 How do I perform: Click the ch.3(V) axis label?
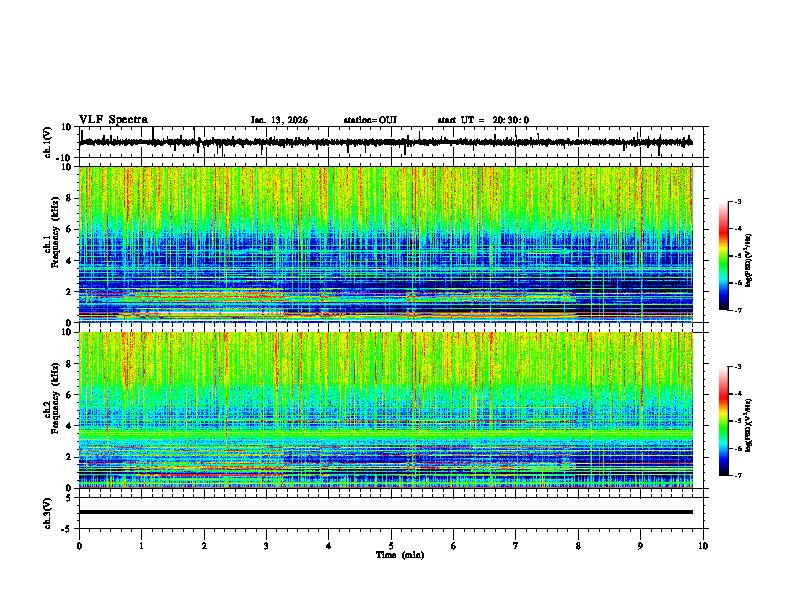pyautogui.click(x=48, y=513)
